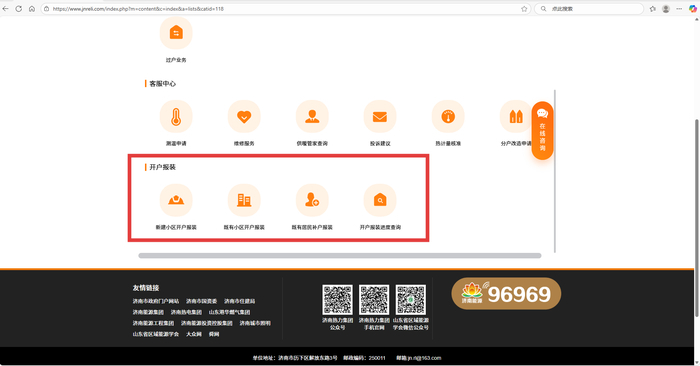
Task: Open the favorites icon in toolbar
Action: coord(653,8)
